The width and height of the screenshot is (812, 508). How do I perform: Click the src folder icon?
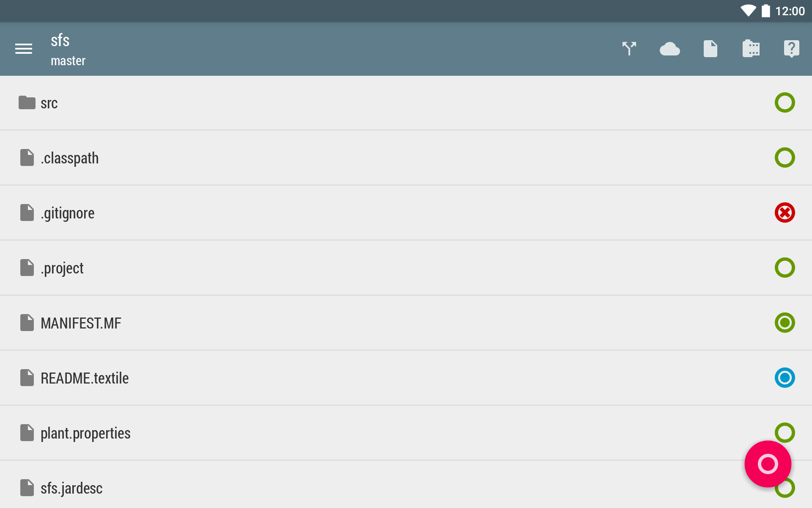[27, 103]
